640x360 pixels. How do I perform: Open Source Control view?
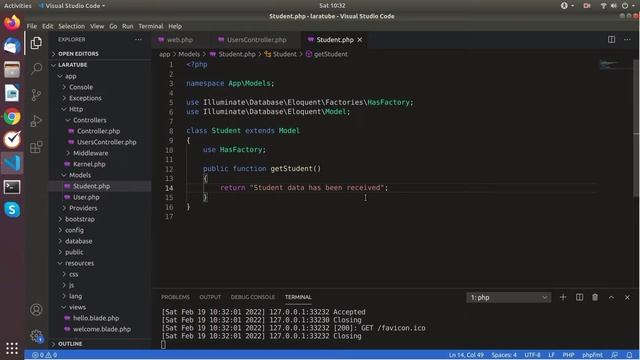point(36,95)
